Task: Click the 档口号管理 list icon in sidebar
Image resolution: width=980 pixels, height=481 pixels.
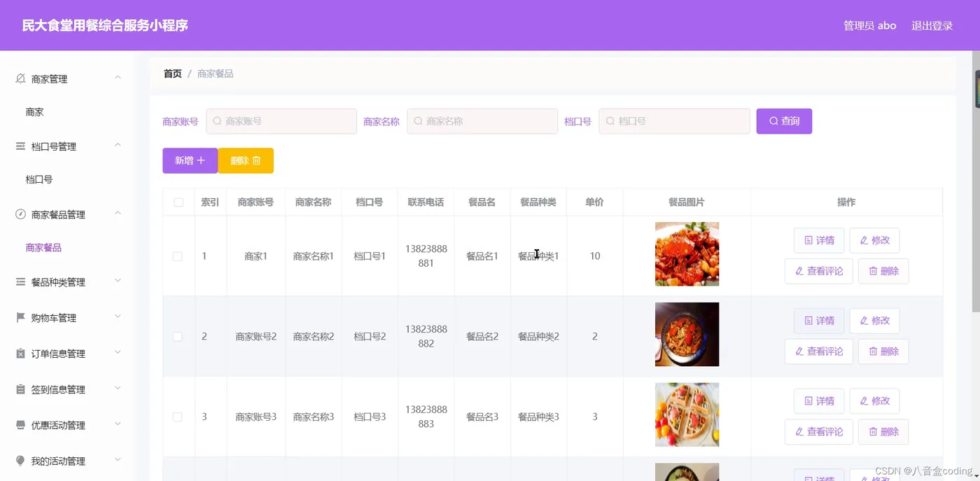Action: [20, 146]
